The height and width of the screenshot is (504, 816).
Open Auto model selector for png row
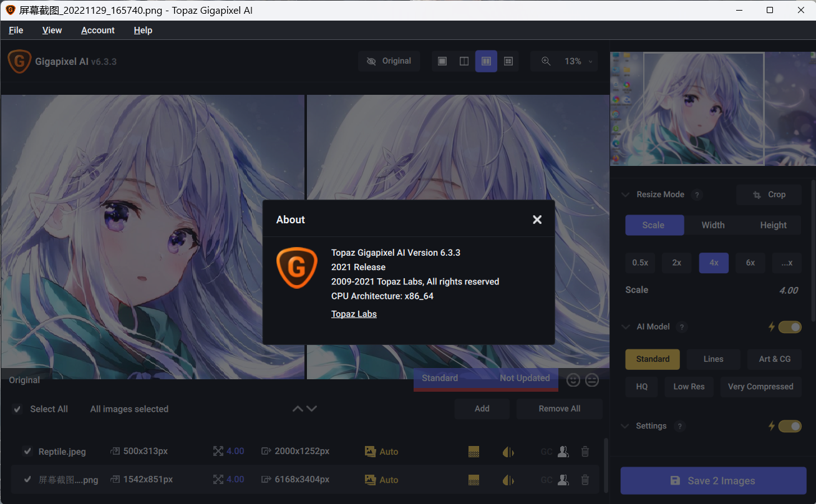point(382,480)
